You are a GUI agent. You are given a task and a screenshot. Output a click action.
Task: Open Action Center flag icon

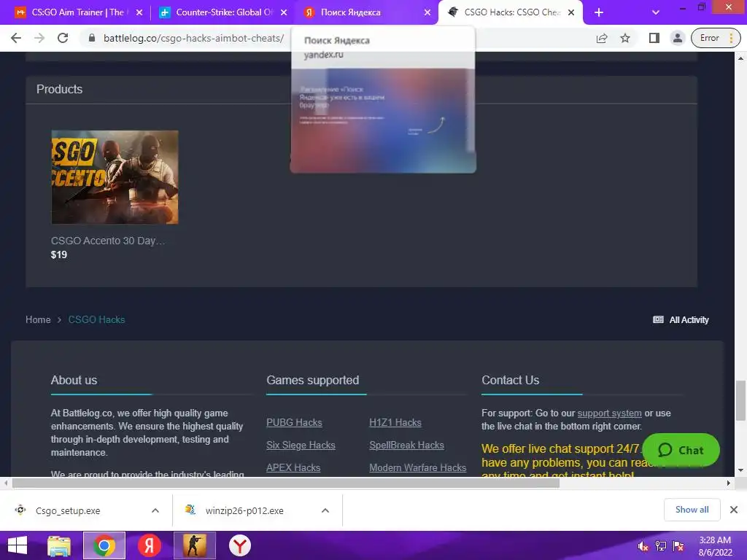(x=678, y=546)
